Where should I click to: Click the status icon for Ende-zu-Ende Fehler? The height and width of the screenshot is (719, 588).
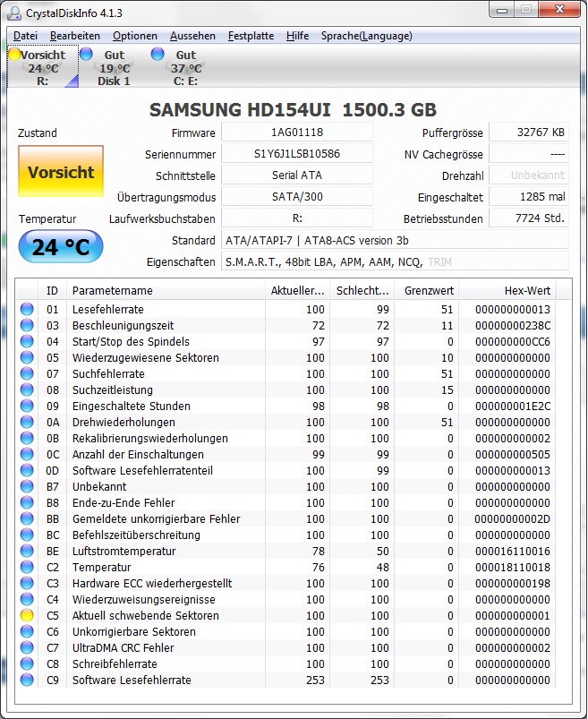pyautogui.click(x=27, y=502)
